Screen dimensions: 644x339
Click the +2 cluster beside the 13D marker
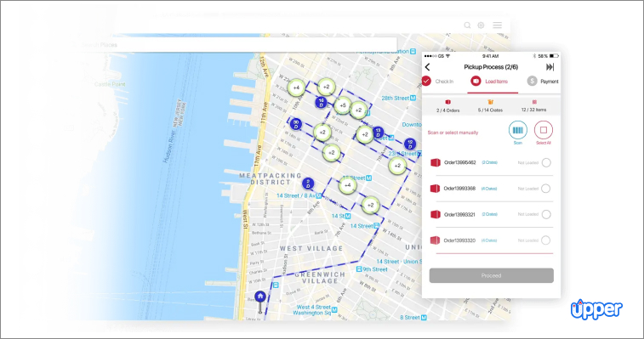364,134
